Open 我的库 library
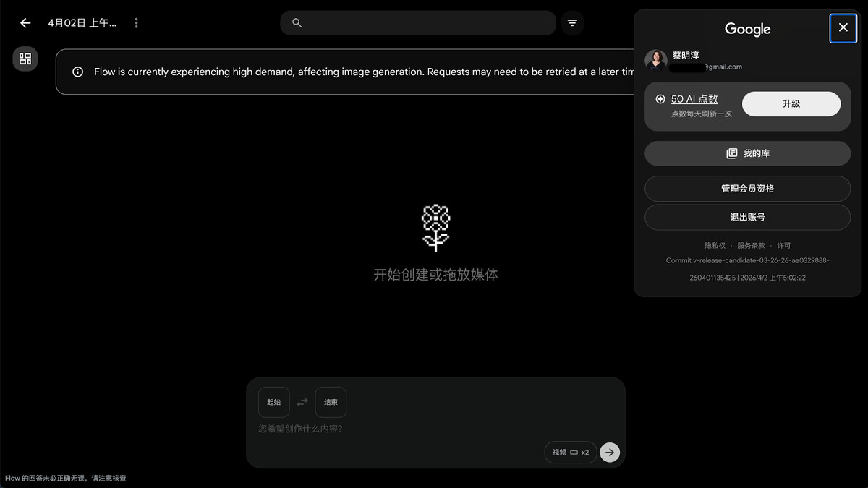Viewport: 868px width, 488px height. pyautogui.click(x=747, y=153)
